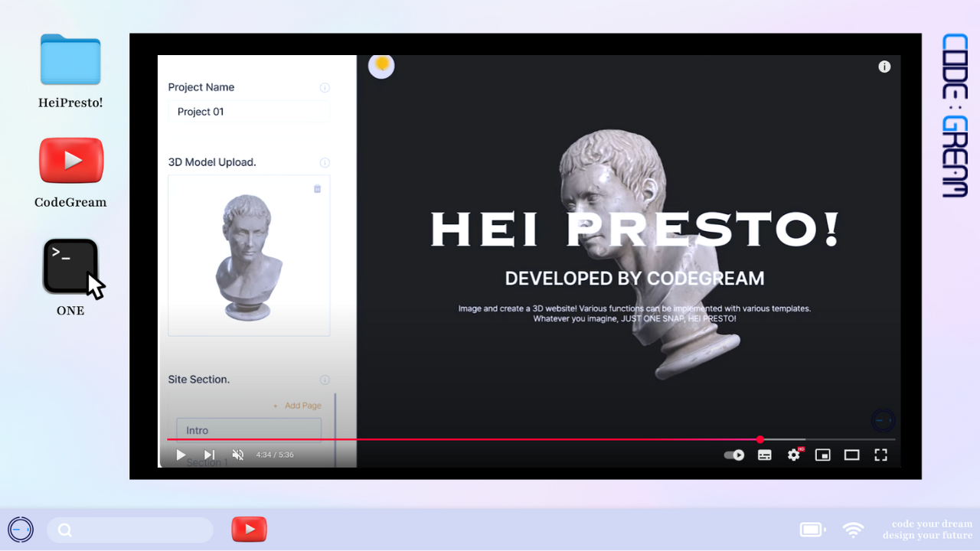Click the site sections list scrollbar

tap(335, 429)
